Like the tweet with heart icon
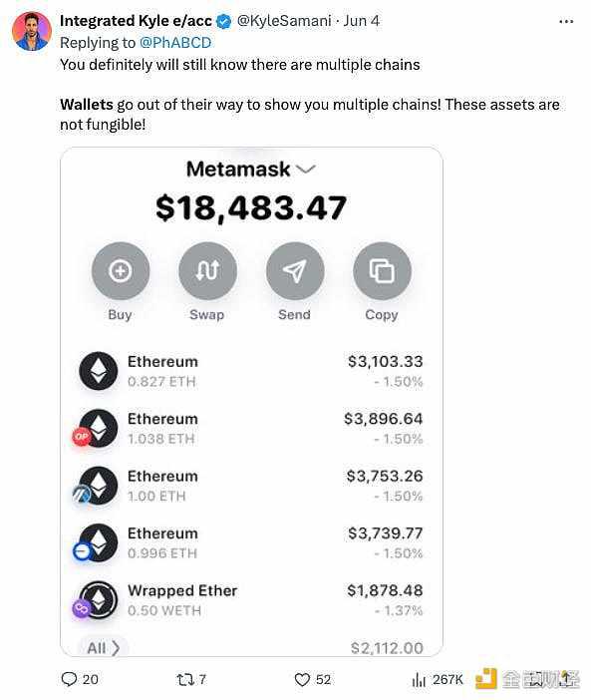This screenshot has width=591, height=700. click(302, 679)
